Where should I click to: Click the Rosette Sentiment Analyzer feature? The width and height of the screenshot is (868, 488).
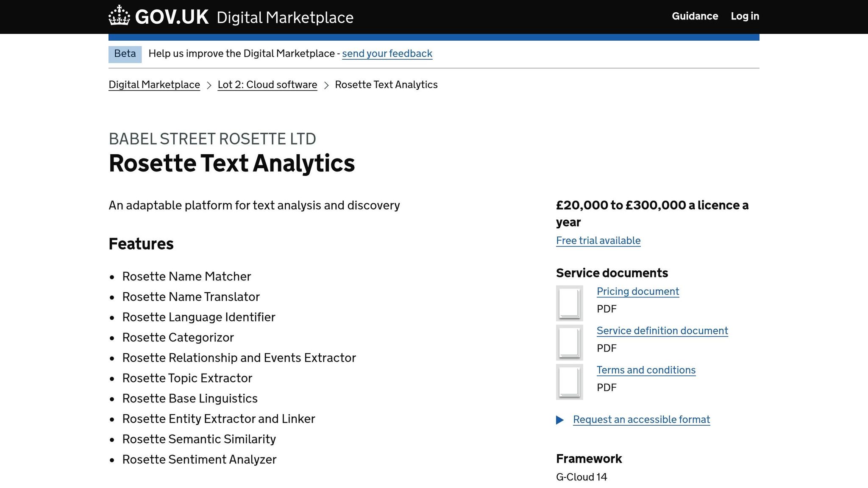click(199, 460)
